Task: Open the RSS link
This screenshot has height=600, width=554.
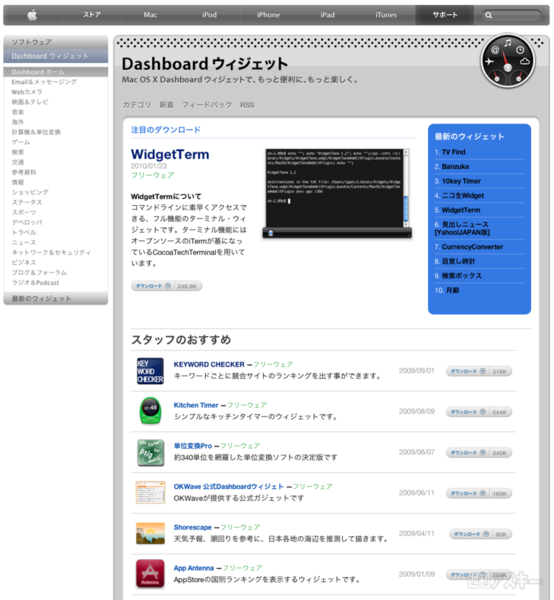Action: point(247,105)
